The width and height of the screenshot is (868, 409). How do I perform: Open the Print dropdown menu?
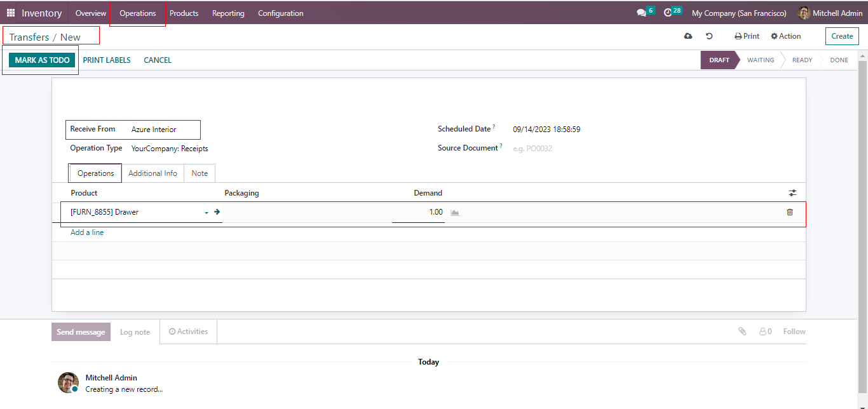coord(747,36)
